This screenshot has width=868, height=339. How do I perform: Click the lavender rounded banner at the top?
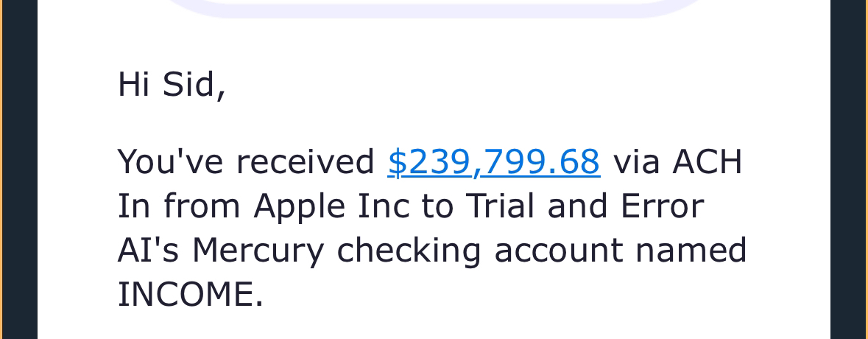pyautogui.click(x=434, y=7)
